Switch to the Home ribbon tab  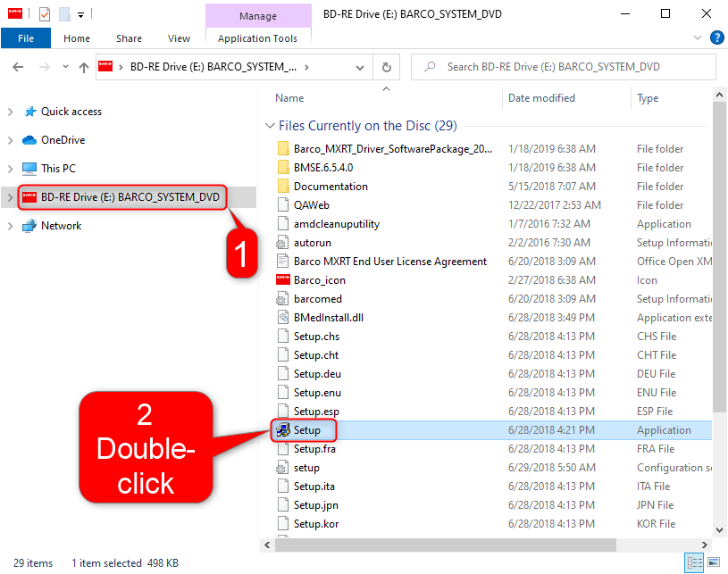pos(77,38)
